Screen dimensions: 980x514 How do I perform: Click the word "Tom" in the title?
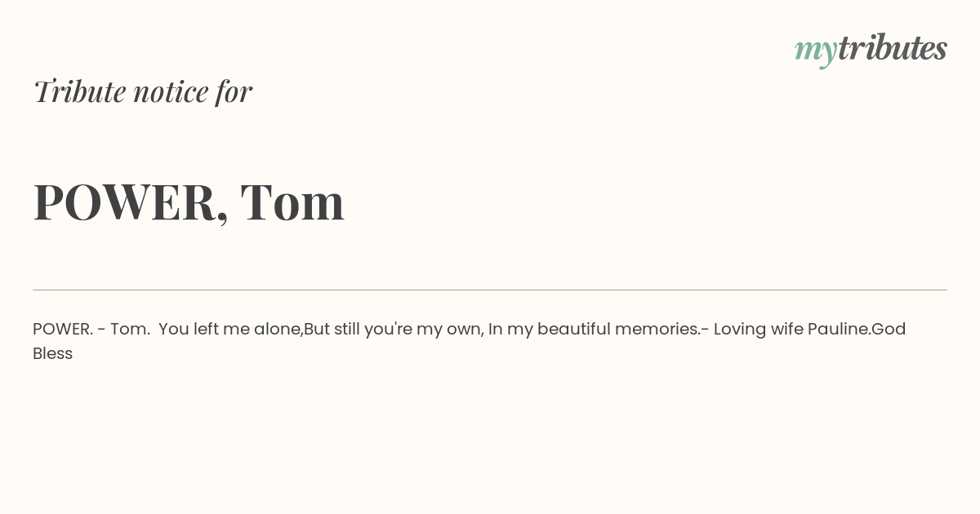pos(292,202)
